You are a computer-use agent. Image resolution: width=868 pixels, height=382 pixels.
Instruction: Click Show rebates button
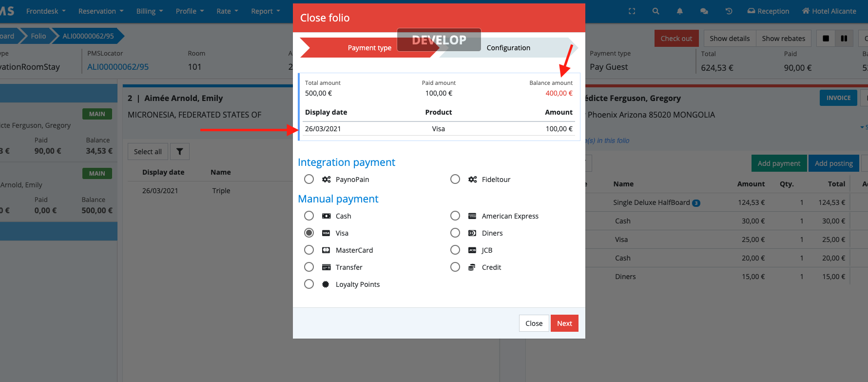point(784,39)
